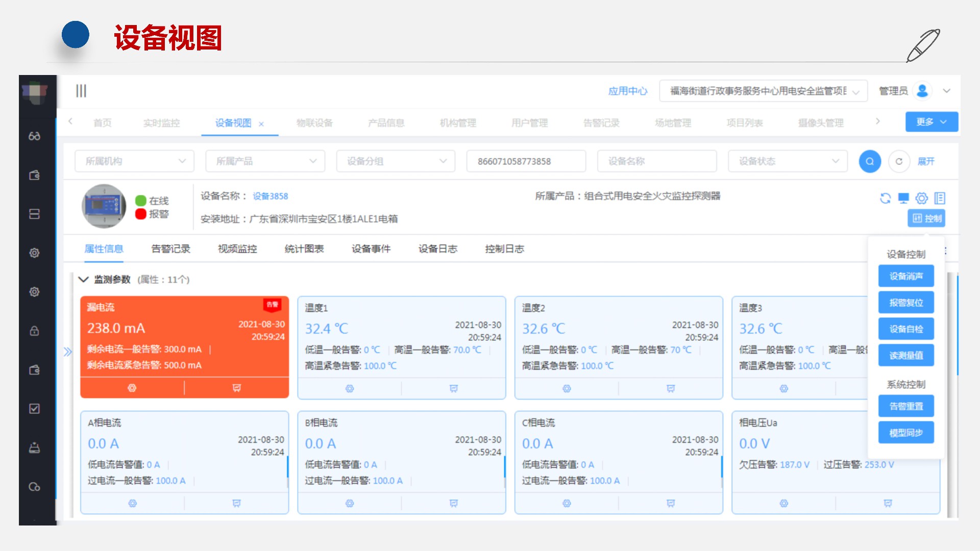Click the device number input field
This screenshot has width=980, height=551.
click(x=526, y=161)
